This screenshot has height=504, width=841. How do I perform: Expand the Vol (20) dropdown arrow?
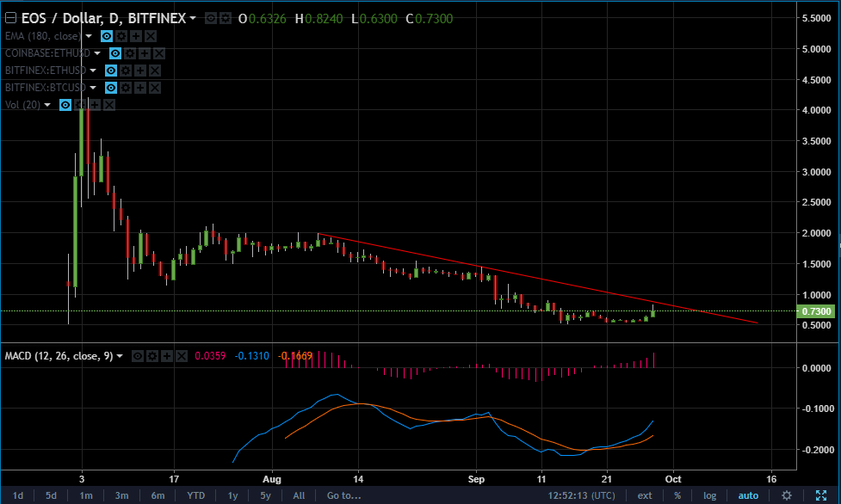47,105
